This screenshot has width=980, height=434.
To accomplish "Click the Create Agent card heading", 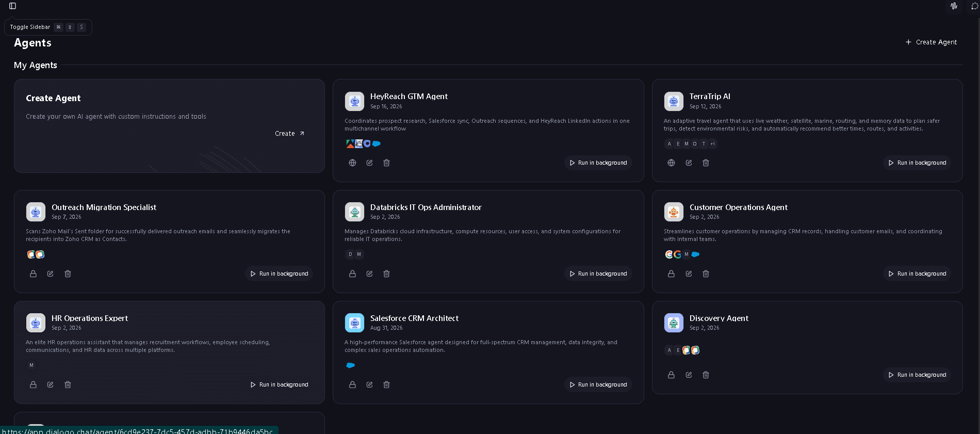I will (x=53, y=98).
